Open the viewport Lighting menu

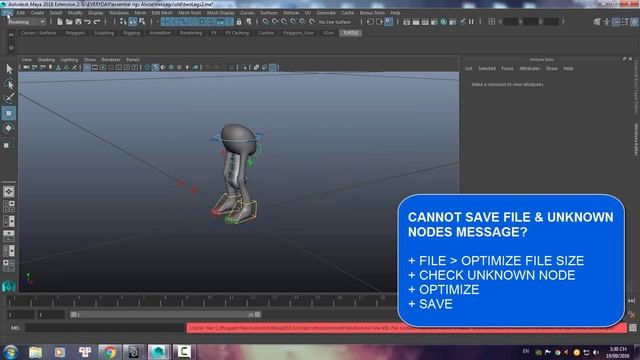69,60
